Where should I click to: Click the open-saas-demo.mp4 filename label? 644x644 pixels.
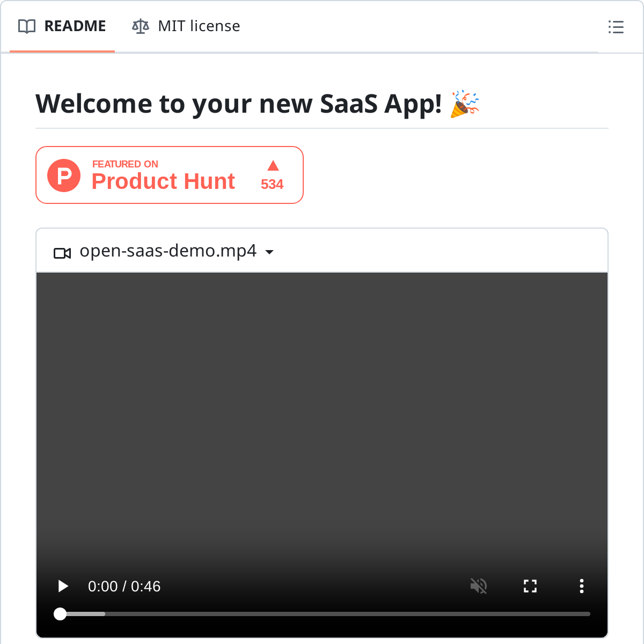coord(168,251)
